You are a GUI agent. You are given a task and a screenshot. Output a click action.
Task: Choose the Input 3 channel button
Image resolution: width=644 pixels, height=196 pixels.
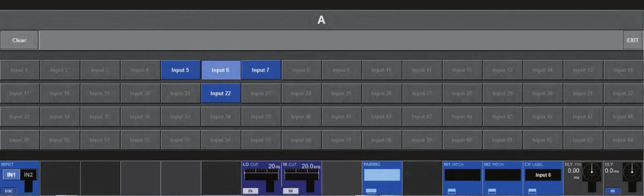coord(100,70)
